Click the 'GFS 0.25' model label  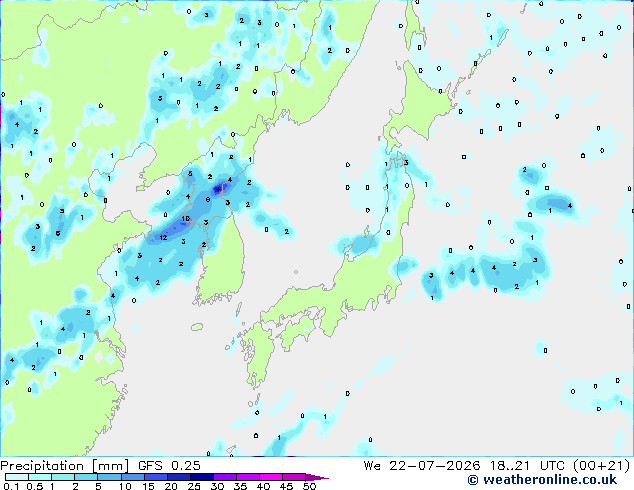[x=169, y=466]
